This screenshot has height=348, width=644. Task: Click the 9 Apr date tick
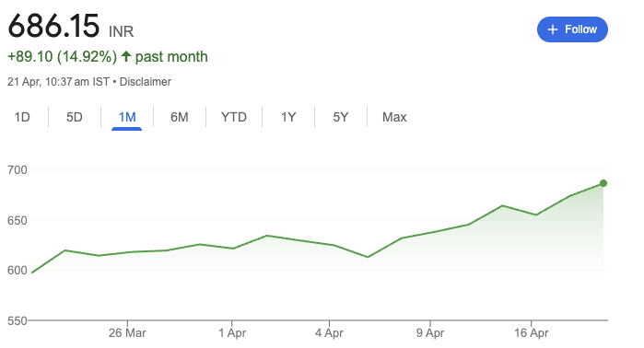click(430, 333)
